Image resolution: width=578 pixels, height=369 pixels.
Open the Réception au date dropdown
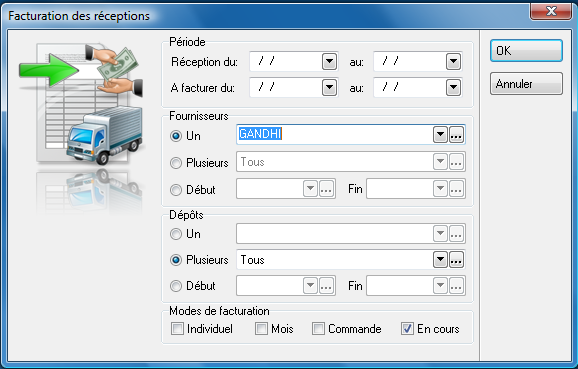pos(453,62)
